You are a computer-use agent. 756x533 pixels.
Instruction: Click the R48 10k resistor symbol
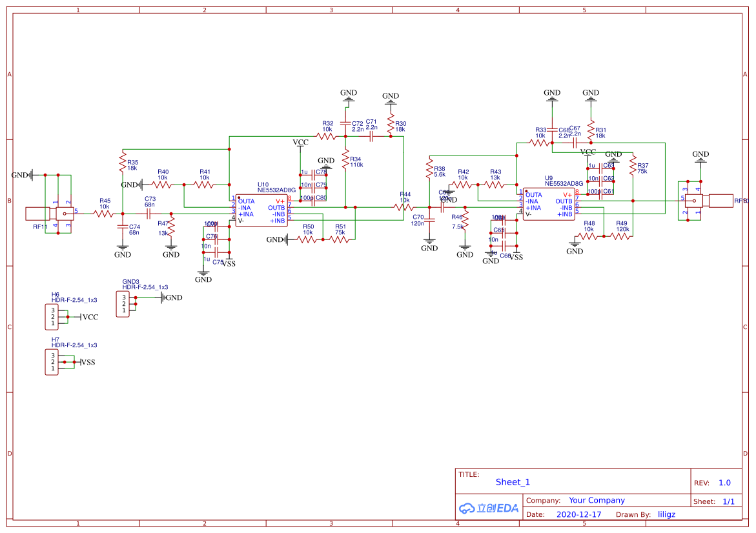(587, 236)
